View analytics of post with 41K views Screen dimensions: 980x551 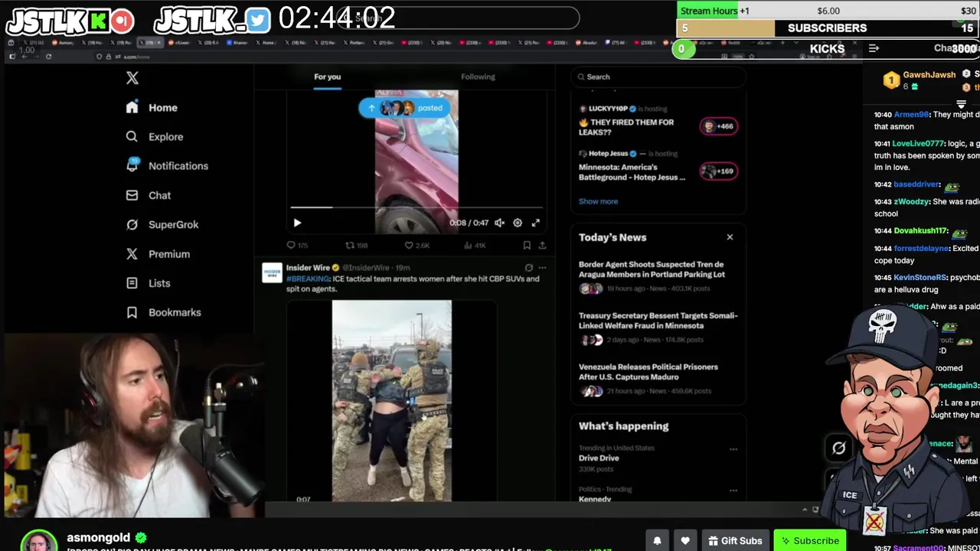point(475,246)
